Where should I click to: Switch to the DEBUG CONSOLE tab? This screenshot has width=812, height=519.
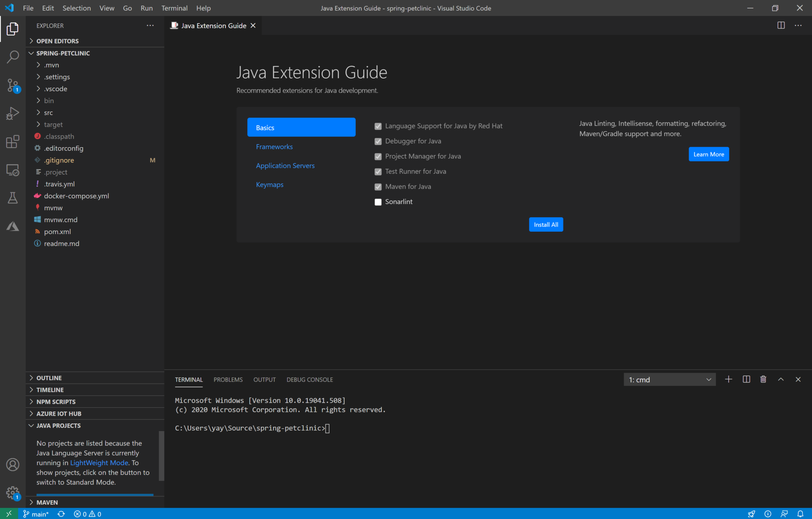click(x=310, y=379)
